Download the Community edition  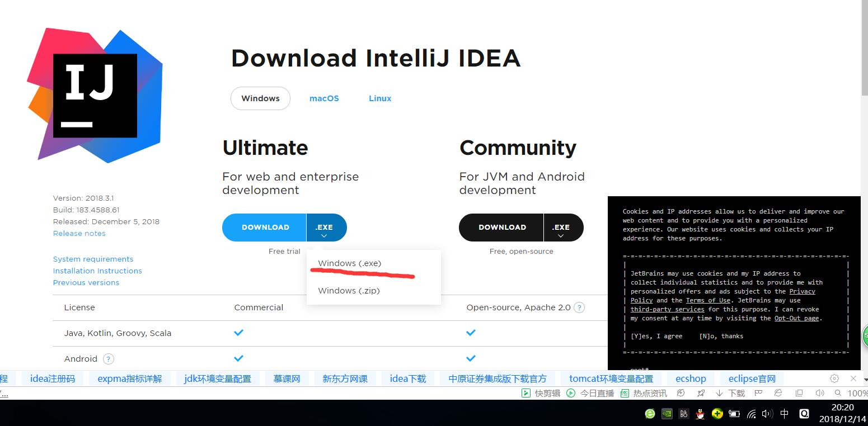point(501,228)
